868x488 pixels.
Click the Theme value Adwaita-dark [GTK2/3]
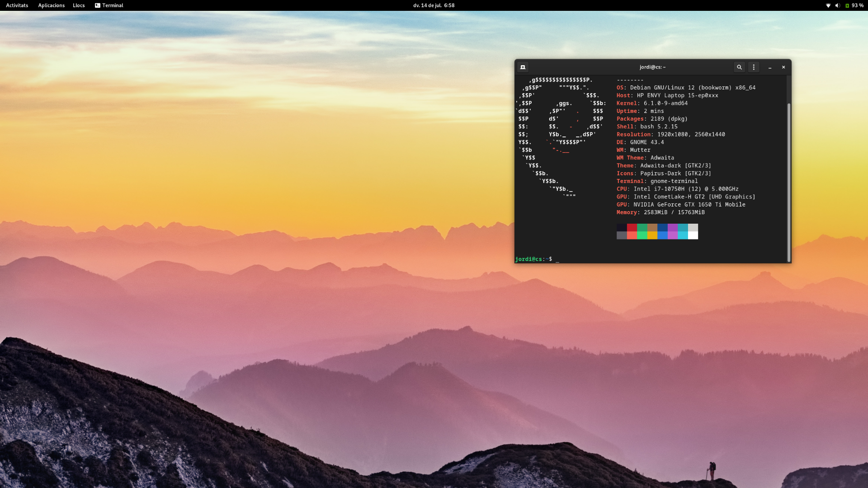click(675, 165)
